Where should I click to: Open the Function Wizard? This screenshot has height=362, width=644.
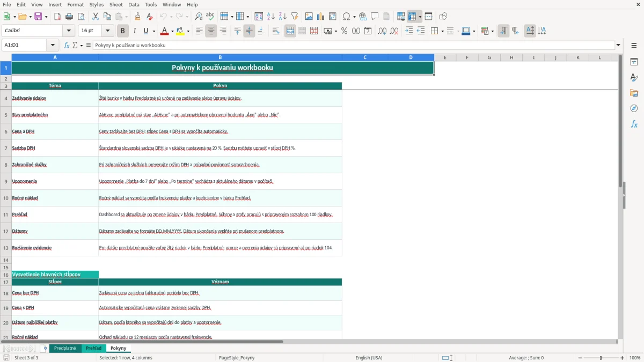coord(67,45)
